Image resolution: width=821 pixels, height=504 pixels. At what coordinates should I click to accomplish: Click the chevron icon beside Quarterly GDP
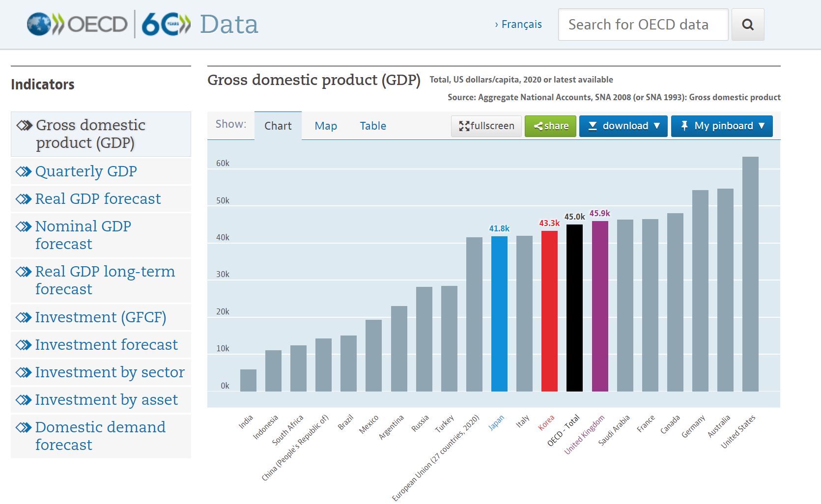[23, 171]
